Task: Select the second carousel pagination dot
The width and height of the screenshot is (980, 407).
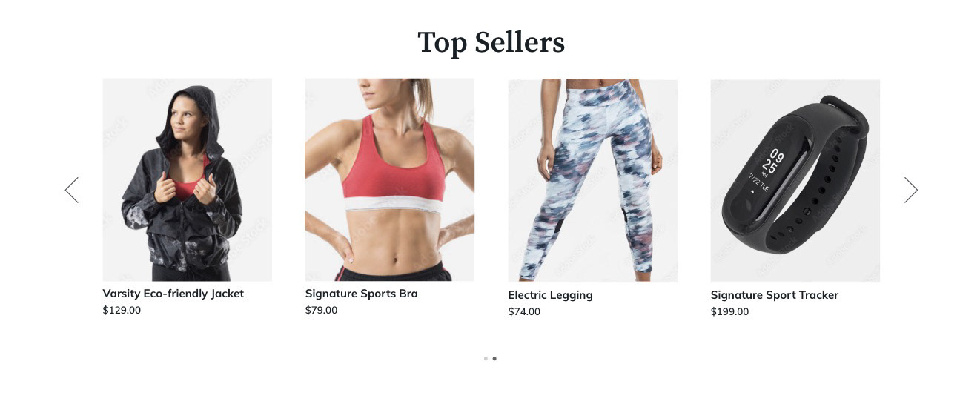Action: point(494,359)
